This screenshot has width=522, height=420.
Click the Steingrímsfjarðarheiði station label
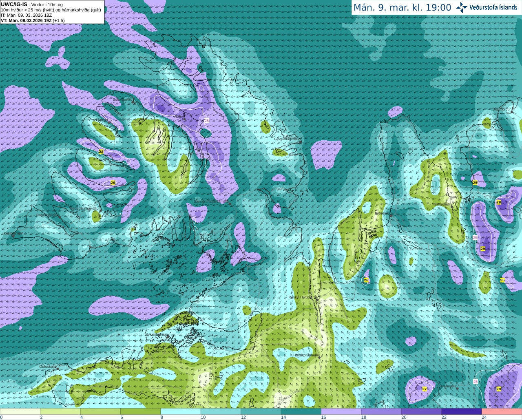pos(211,201)
